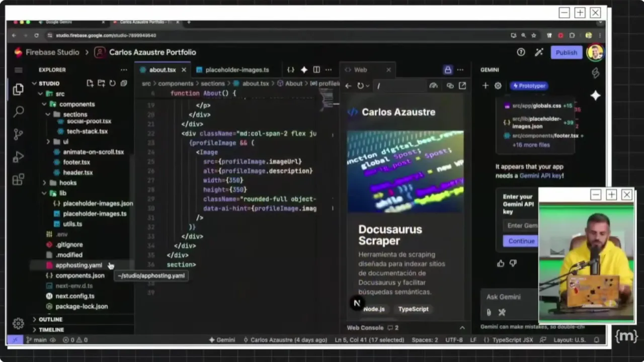Open the Explorer files view in the activity bar
Image resolution: width=644 pixels, height=362 pixels.
[18, 89]
